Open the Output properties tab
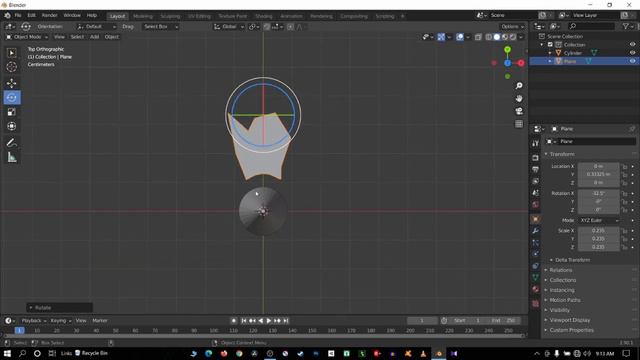Screen dimensions: 640x360 tap(536, 169)
